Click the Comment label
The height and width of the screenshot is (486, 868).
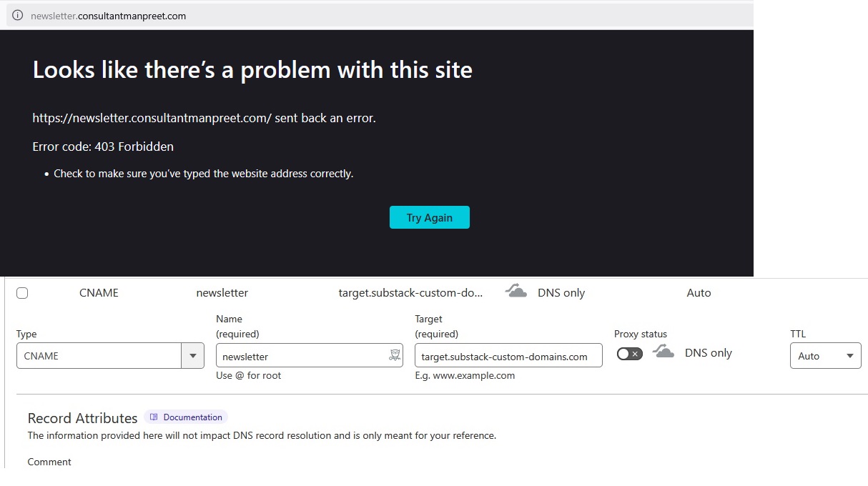(x=49, y=462)
